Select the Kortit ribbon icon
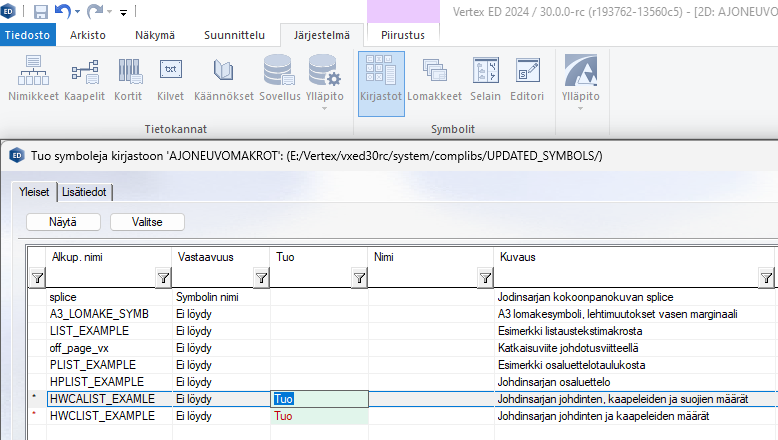Screen dimensions: 778x440 [x=128, y=78]
